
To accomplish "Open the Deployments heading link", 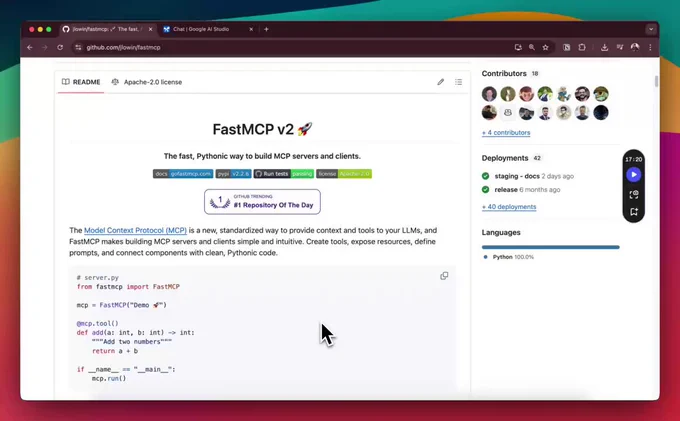I will click(505, 158).
